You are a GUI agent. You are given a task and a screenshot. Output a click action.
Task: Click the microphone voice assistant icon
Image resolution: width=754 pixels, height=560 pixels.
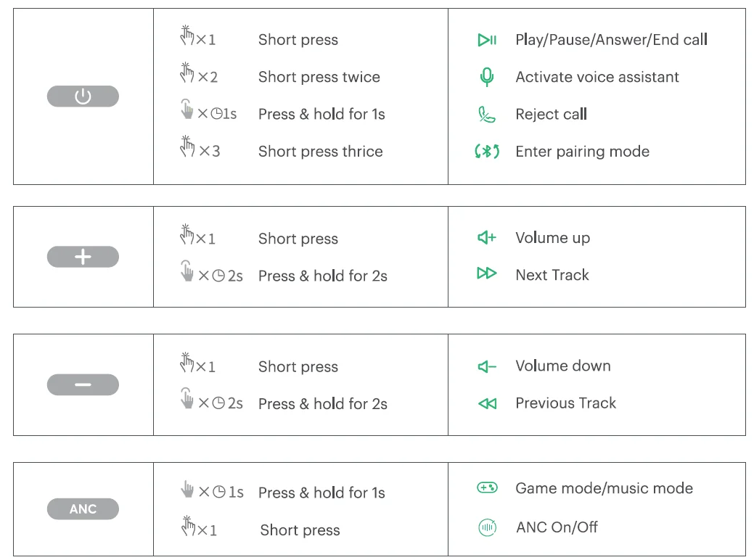[487, 77]
